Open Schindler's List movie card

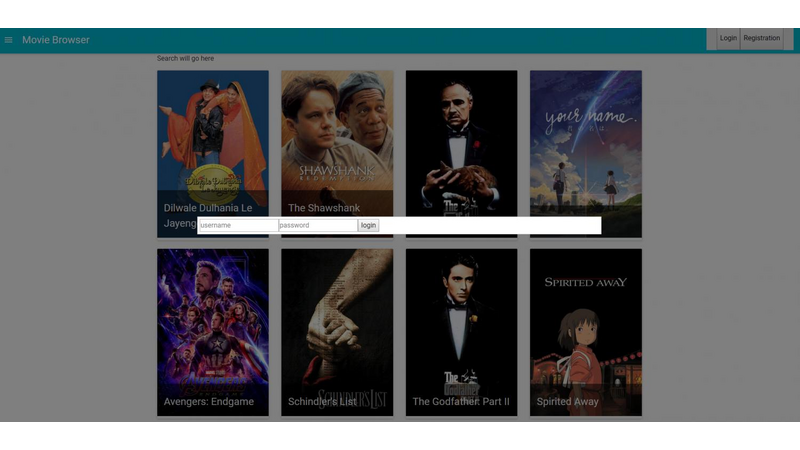click(337, 332)
